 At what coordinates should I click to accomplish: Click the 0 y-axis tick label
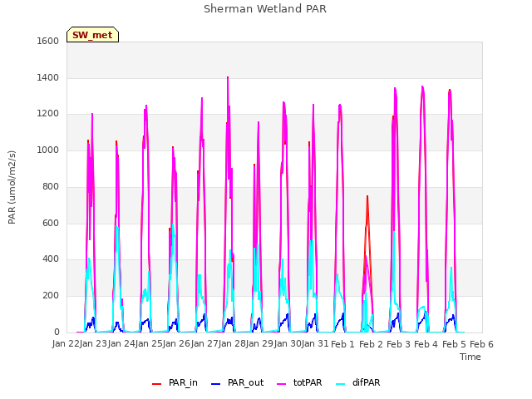[x=57, y=332]
